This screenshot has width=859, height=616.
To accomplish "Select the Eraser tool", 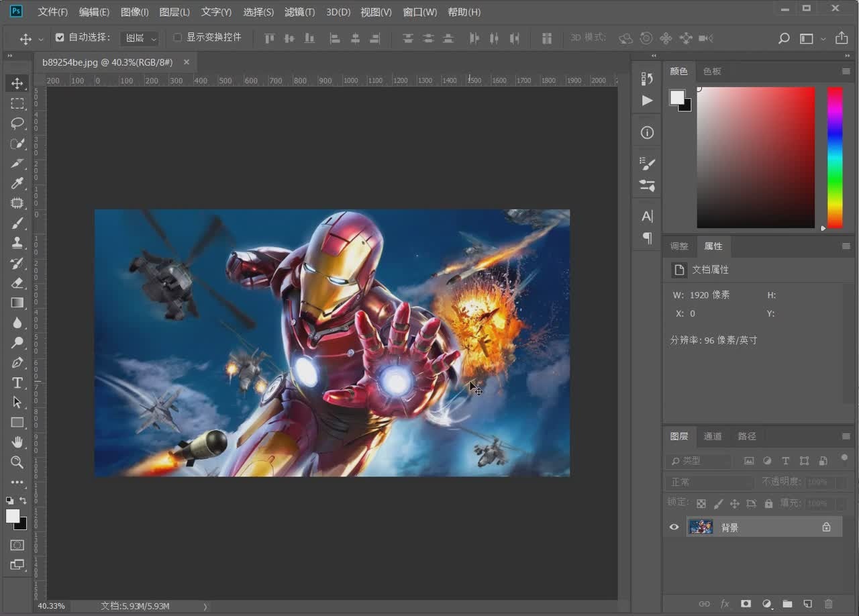I will [17, 283].
